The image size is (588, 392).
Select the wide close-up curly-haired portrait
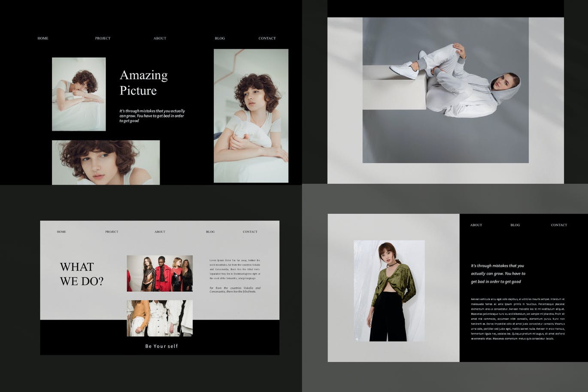tap(106, 163)
